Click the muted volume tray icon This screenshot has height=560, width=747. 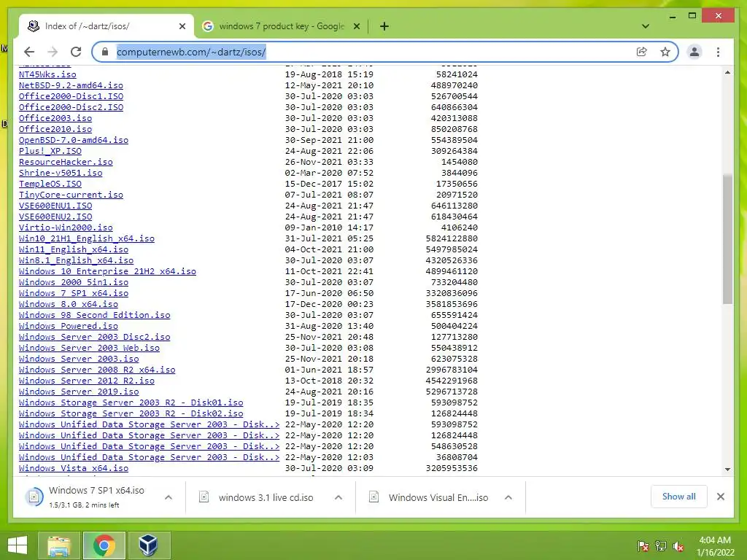pos(678,546)
